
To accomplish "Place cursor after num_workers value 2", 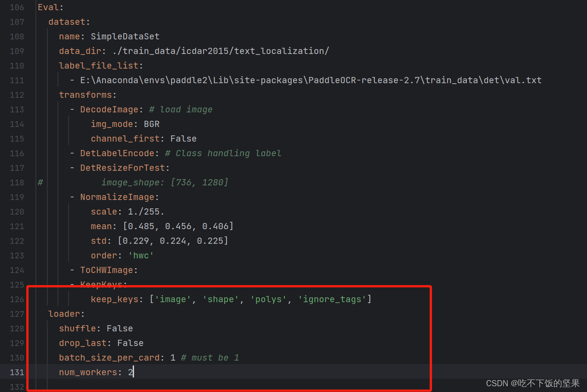I will pos(133,372).
